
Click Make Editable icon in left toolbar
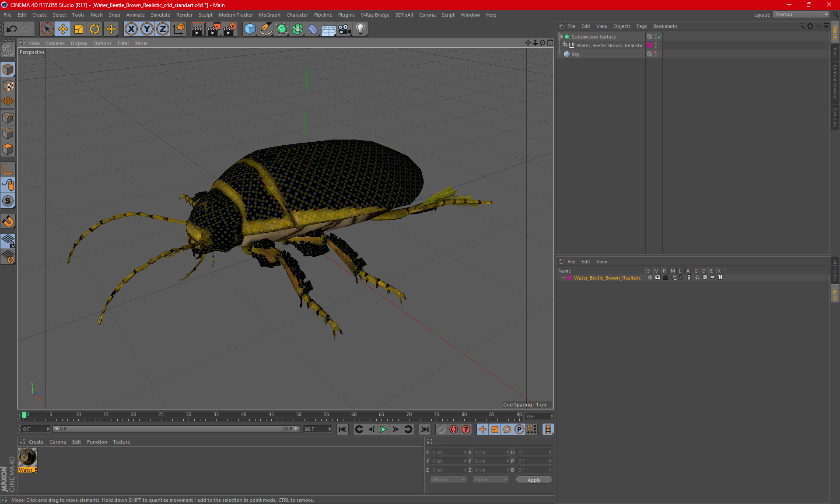8,50
